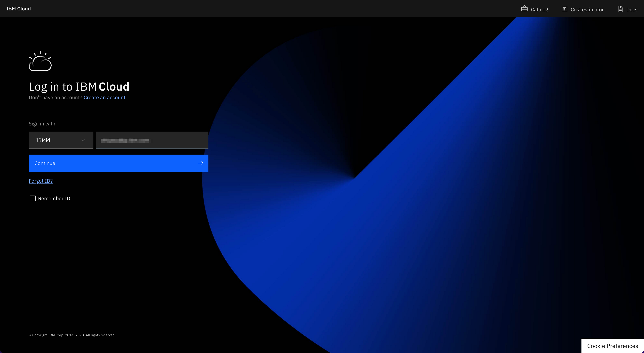Click the Forgot ID? link
644x353 pixels.
point(41,181)
